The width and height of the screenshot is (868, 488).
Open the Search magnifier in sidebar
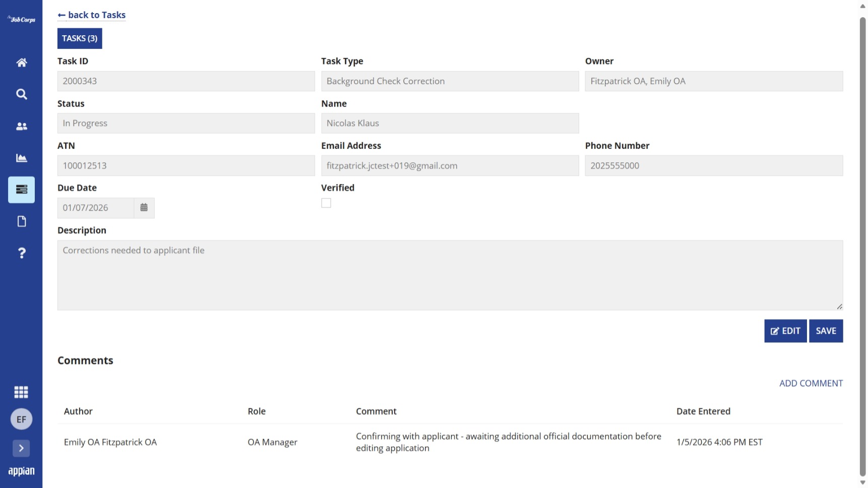pos(21,94)
